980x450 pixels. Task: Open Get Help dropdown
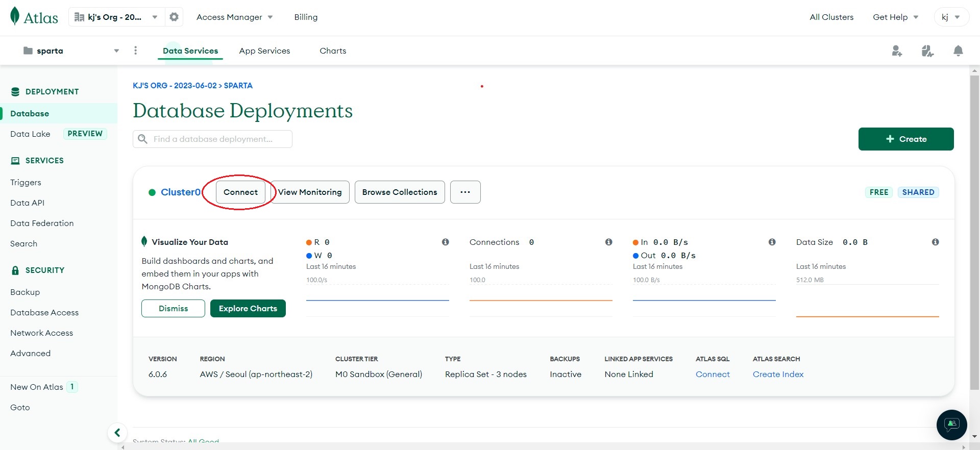895,17
